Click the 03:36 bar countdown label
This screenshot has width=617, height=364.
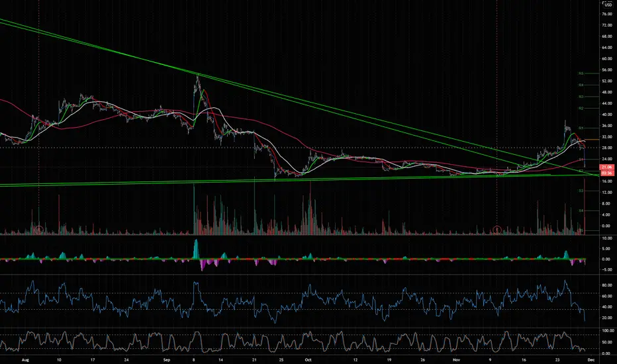607,173
